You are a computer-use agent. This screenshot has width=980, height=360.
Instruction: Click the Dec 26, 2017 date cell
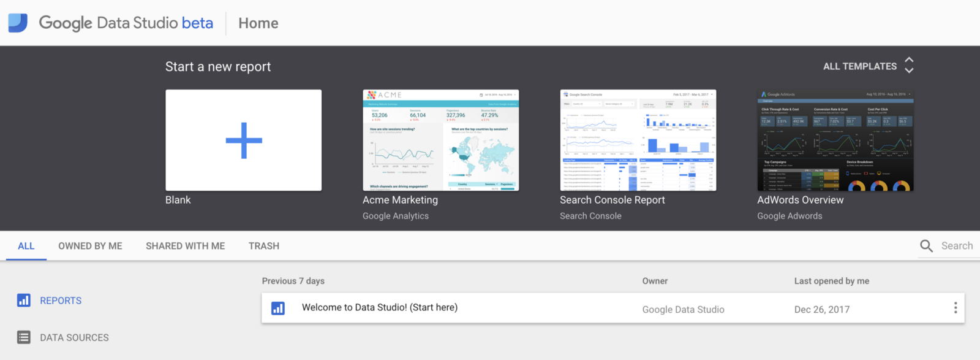[x=822, y=310]
